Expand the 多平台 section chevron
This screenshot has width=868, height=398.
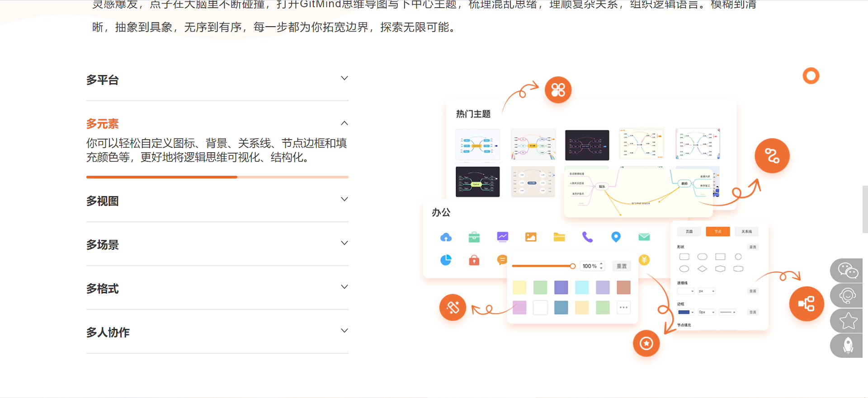(x=344, y=78)
